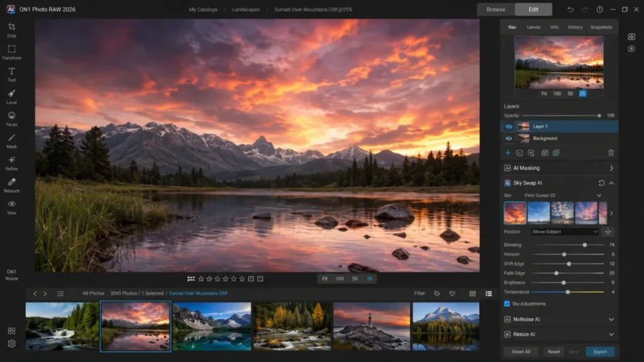This screenshot has width=644, height=362.
Task: Switch to filmstrip list view icon
Action: tap(489, 293)
